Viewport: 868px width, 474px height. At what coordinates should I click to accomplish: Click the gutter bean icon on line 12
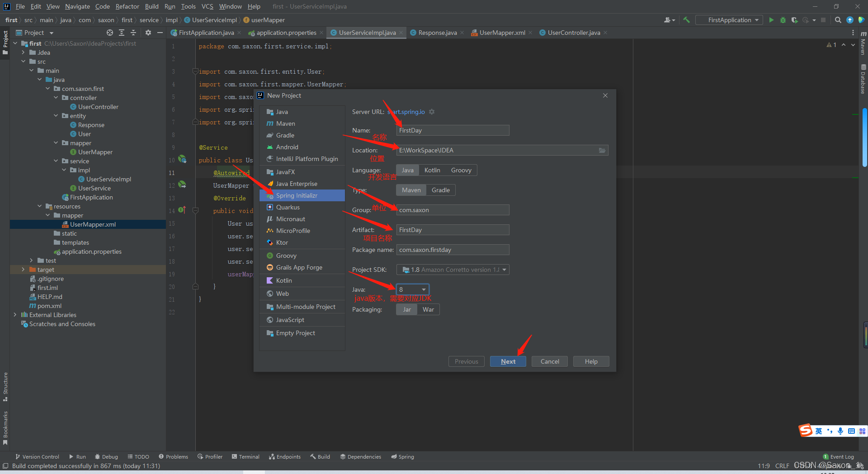pyautogui.click(x=182, y=185)
